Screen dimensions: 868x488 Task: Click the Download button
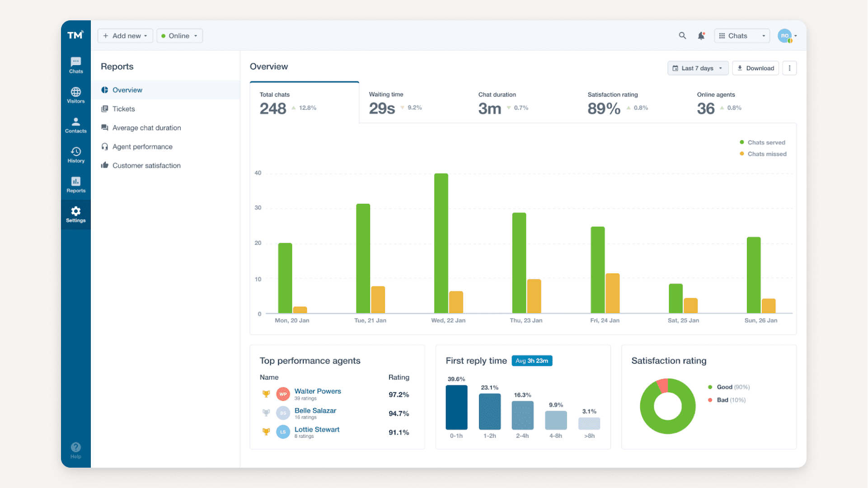(x=755, y=68)
